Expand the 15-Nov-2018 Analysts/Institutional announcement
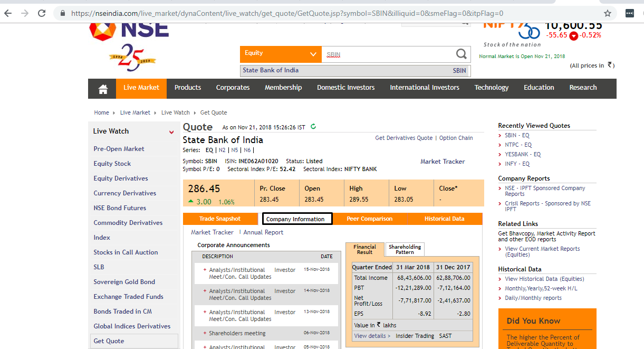Image resolution: width=644 pixels, height=349 pixels. click(205, 270)
